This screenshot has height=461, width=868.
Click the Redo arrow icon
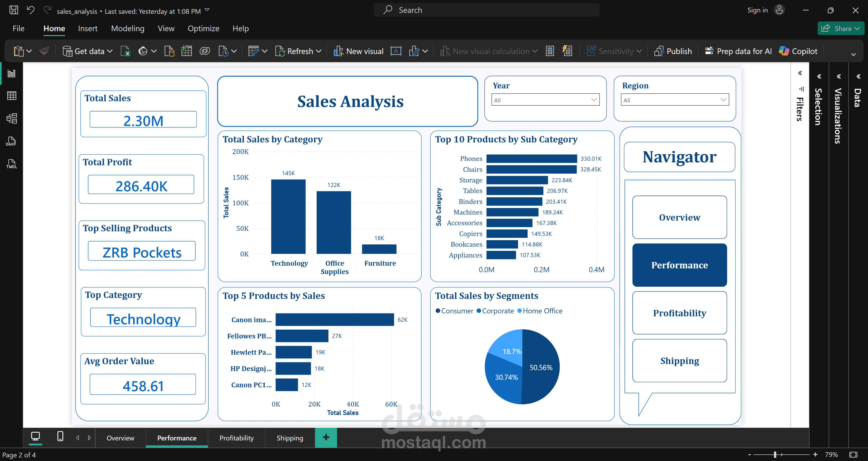tap(47, 10)
